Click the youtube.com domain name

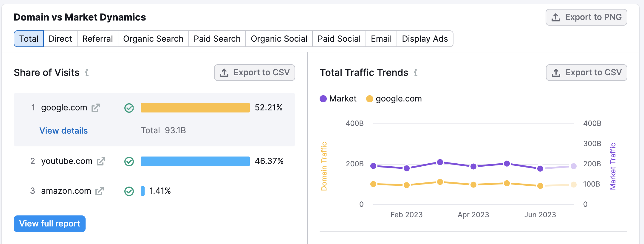point(67,161)
